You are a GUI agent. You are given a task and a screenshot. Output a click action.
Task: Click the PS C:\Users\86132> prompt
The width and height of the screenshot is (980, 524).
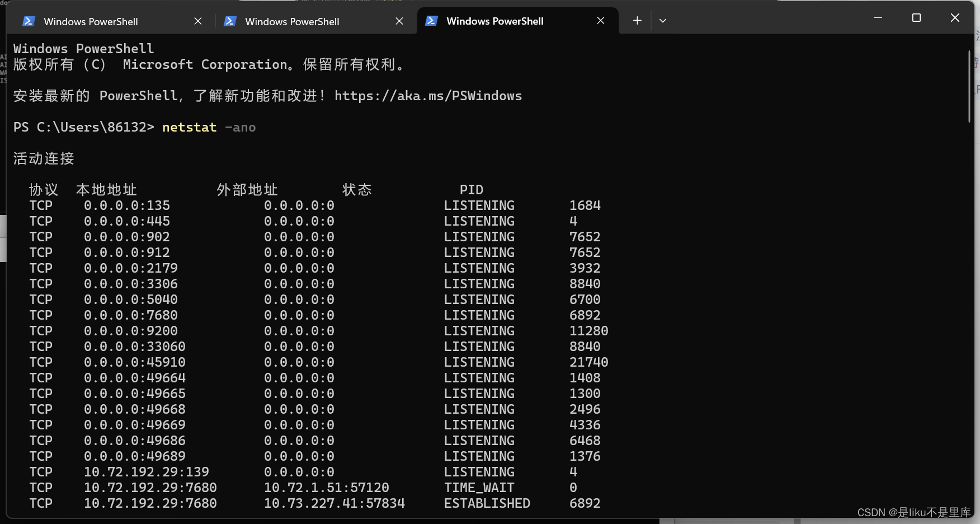(x=84, y=128)
